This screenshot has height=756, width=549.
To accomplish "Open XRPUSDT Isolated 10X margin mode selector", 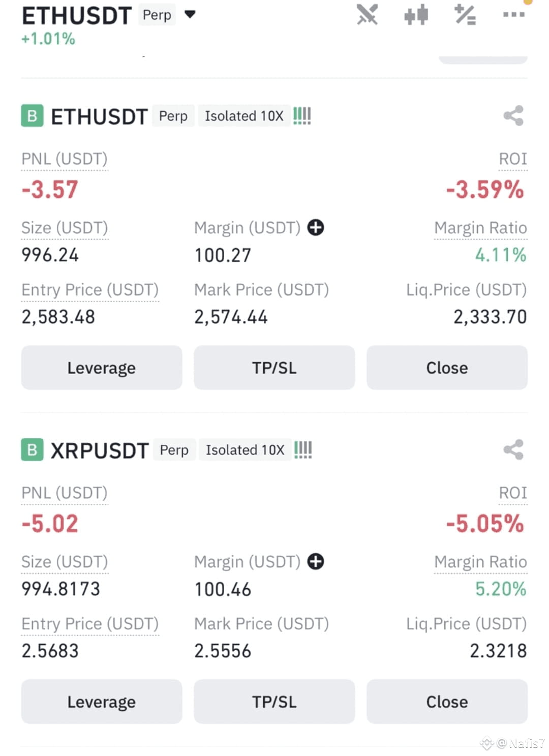I will tap(245, 450).
